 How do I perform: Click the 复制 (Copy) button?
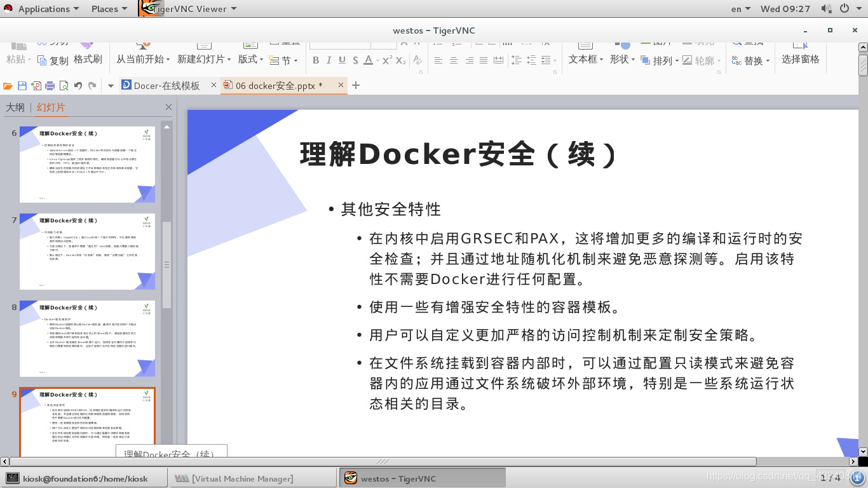[x=53, y=61]
